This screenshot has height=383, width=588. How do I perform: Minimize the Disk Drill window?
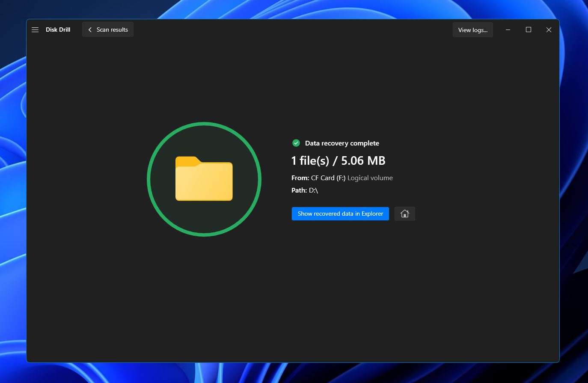pyautogui.click(x=508, y=30)
